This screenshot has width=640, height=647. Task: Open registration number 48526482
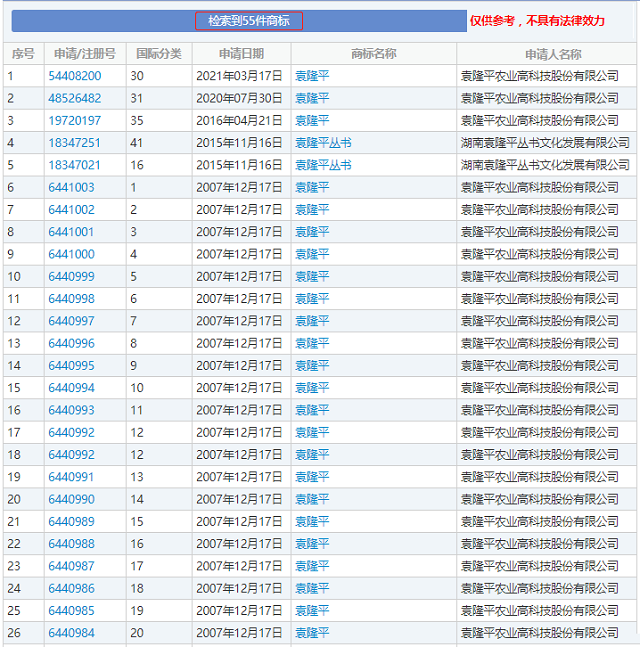click(75, 98)
